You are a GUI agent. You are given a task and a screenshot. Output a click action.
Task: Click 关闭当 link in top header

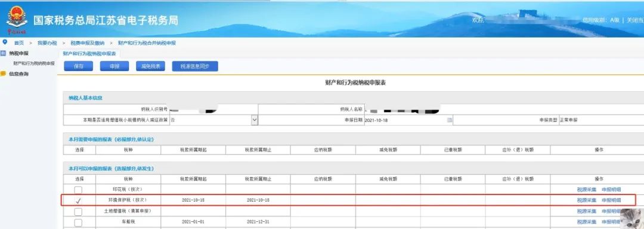point(635,20)
